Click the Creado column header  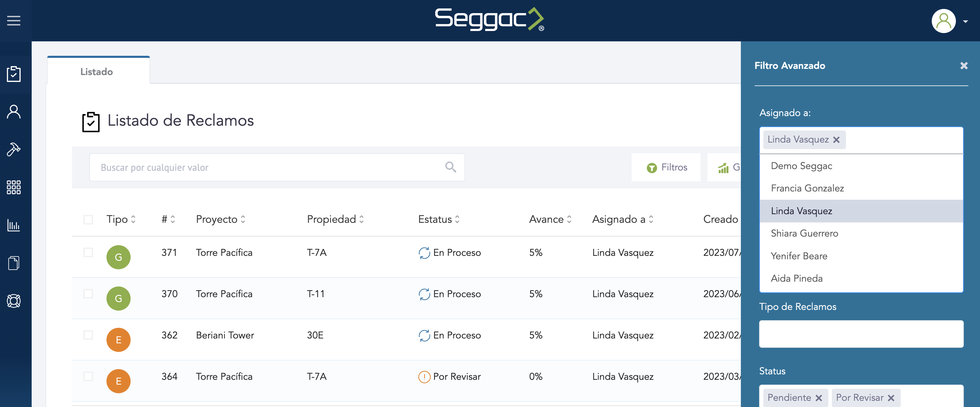pyautogui.click(x=720, y=219)
